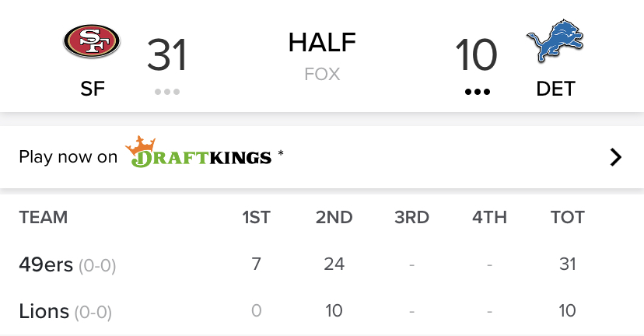Click the Lions score of 10
The width and height of the screenshot is (644, 336).
click(477, 54)
